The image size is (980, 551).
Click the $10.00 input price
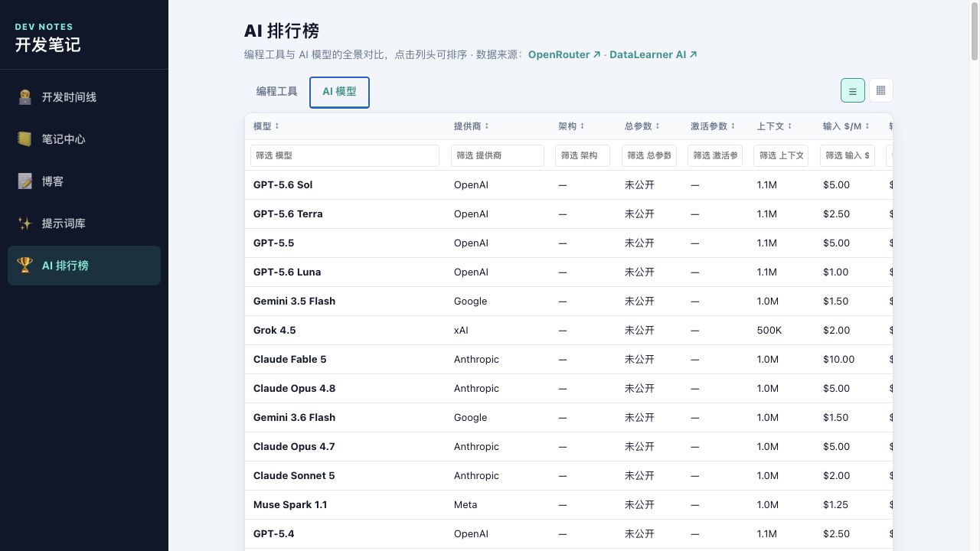(838, 360)
